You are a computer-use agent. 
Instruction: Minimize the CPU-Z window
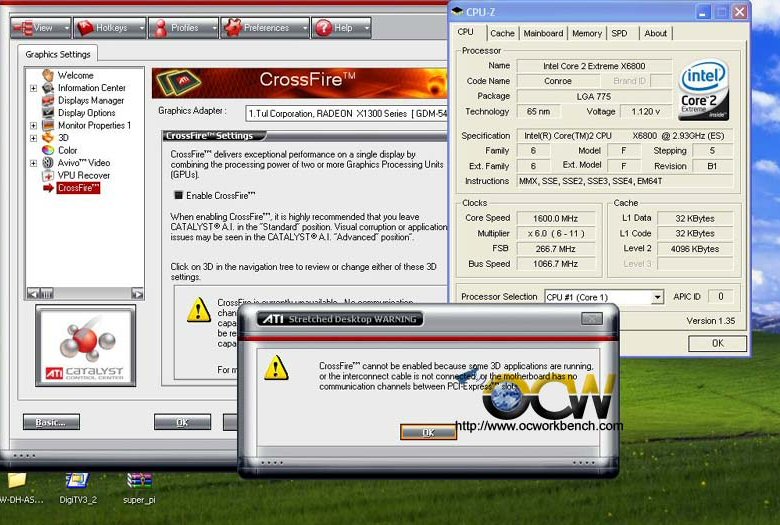702,12
